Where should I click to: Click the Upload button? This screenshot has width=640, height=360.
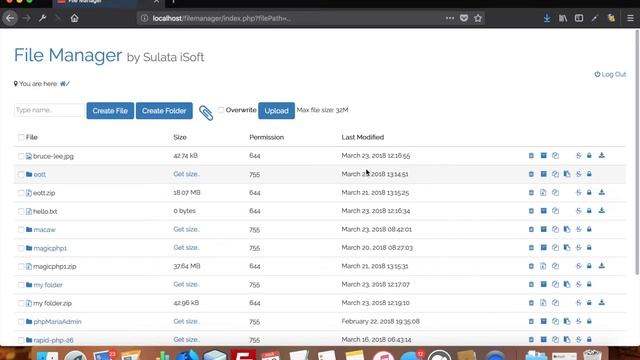point(276,111)
